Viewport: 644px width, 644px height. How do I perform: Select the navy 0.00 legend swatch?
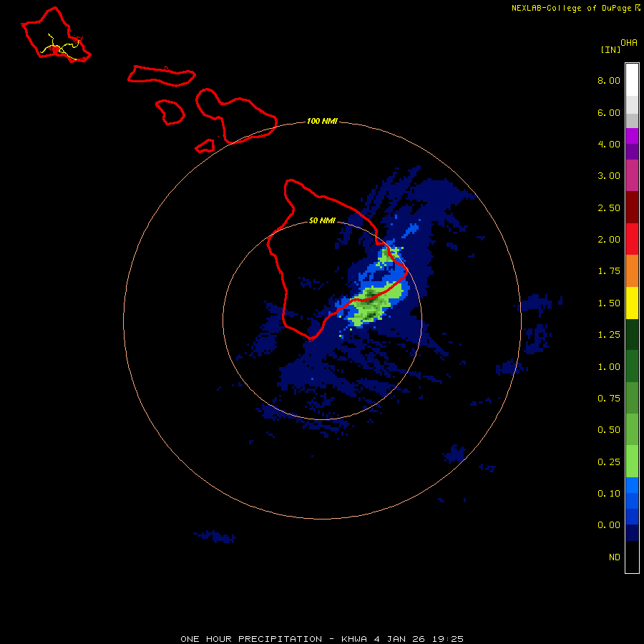pos(632,532)
